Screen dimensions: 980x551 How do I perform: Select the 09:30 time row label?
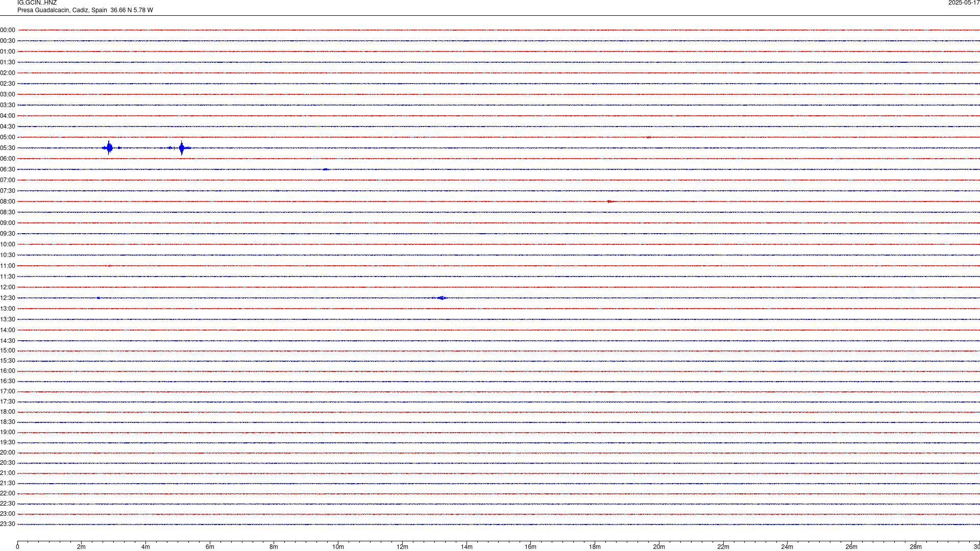[x=8, y=234]
